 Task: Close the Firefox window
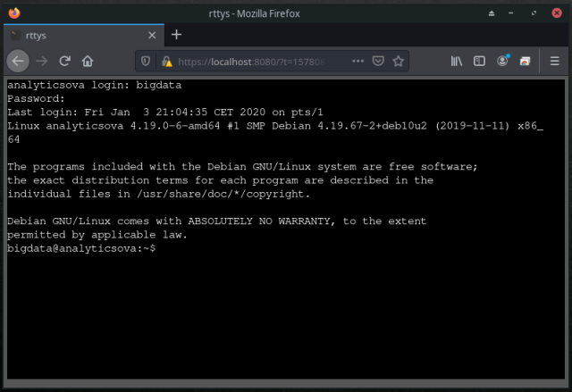[x=557, y=13]
